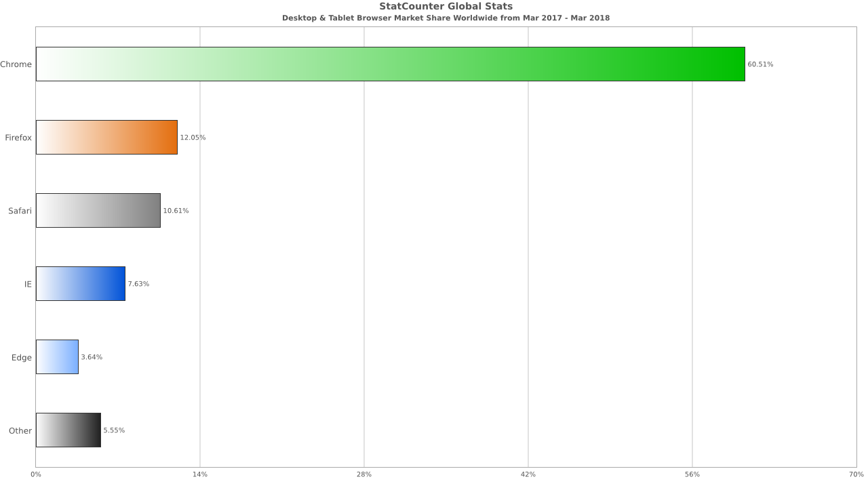Screen dimensions: 868x488
Task: Click the Firefox axis label
Action: point(18,138)
